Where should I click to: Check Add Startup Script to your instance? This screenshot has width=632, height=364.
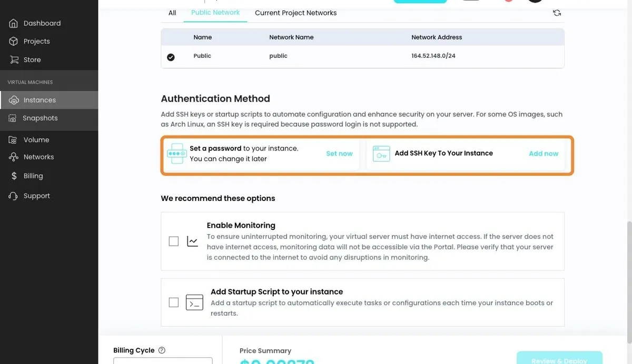(174, 302)
